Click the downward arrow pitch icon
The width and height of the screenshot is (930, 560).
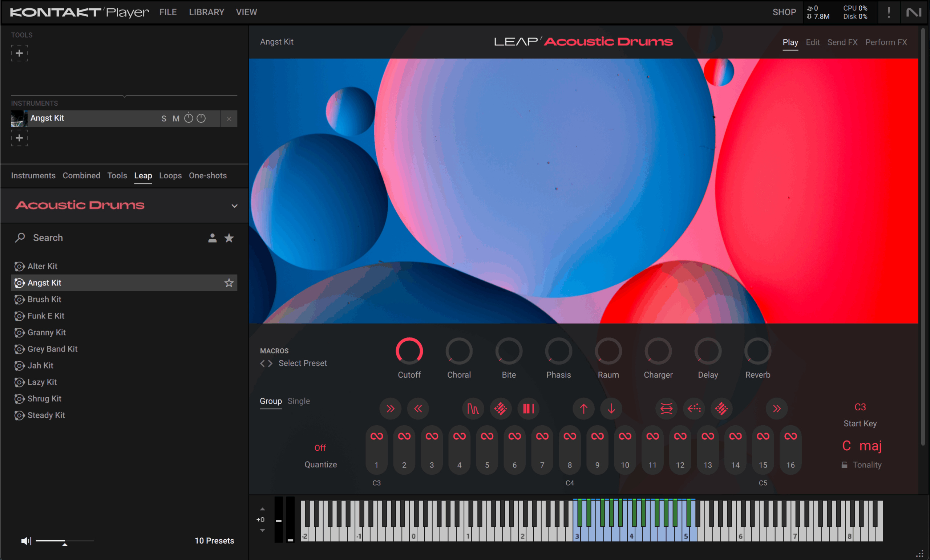tap(611, 409)
